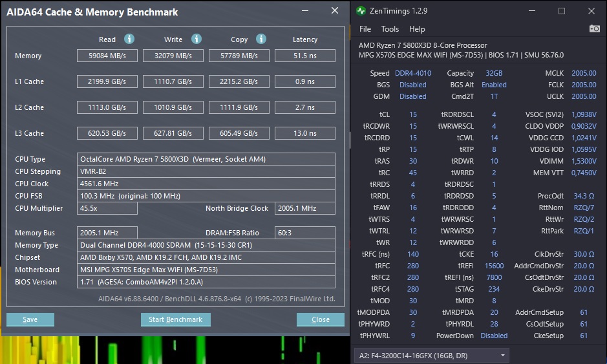Image resolution: width=607 pixels, height=364 pixels.
Task: Click L2 Cache read value 1113.0 GB/s
Action: [107, 107]
